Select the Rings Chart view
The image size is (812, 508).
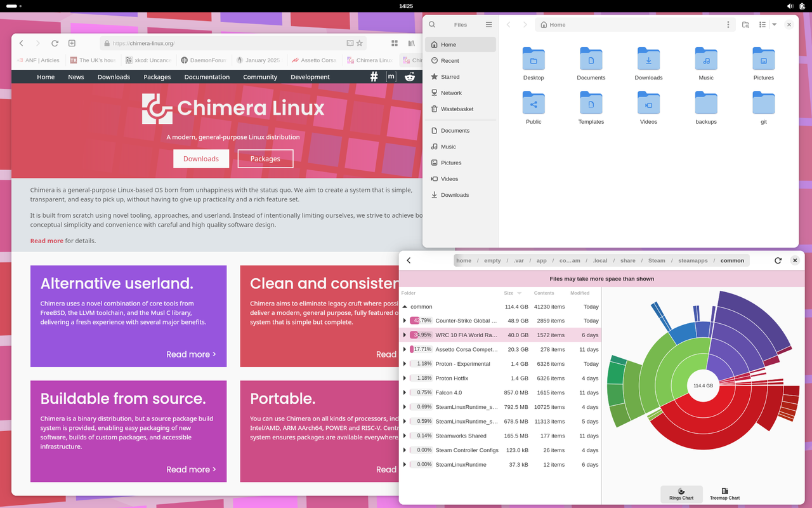(x=681, y=494)
